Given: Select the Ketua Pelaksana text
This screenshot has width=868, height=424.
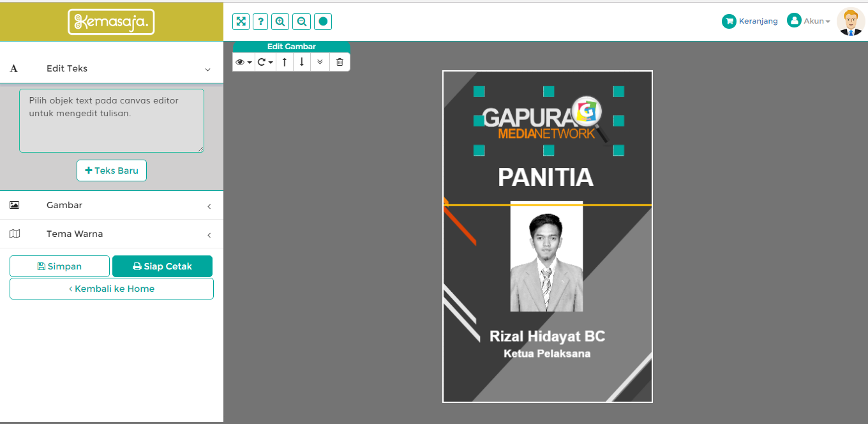Looking at the screenshot, I should 547,353.
